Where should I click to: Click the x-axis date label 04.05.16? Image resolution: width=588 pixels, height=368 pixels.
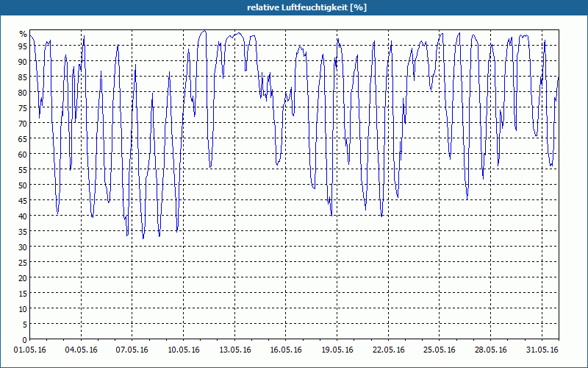(x=81, y=350)
